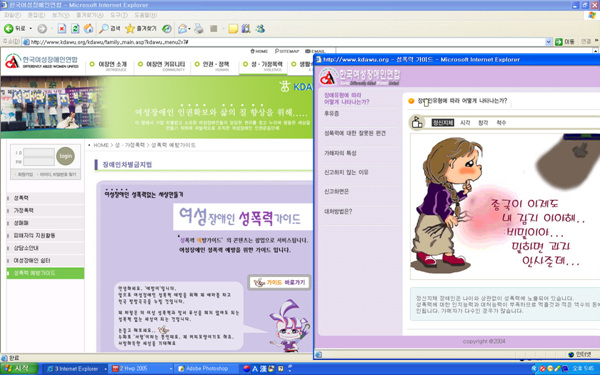Click the Stop loading icon

[62, 29]
